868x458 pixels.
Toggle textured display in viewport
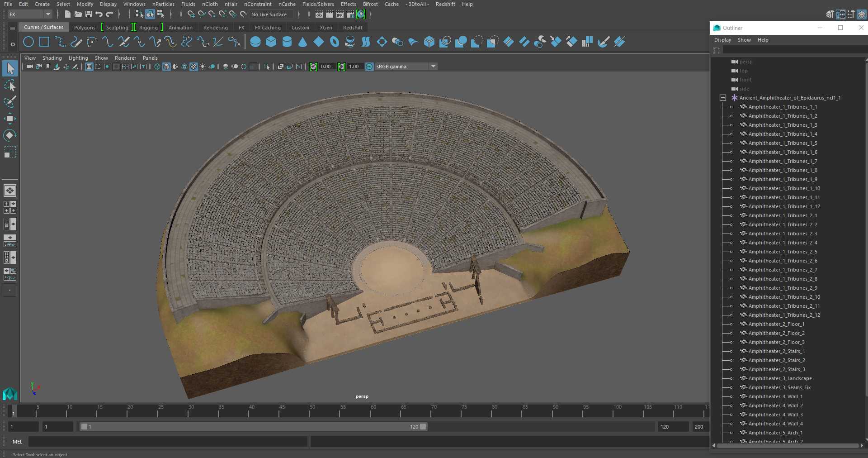pyautogui.click(x=193, y=67)
